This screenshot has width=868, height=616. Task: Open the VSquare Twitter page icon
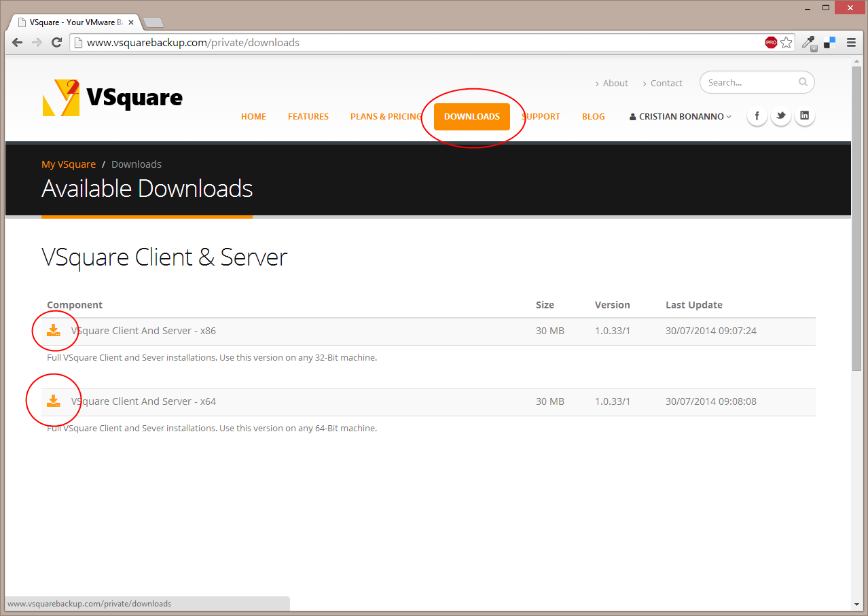[781, 116]
